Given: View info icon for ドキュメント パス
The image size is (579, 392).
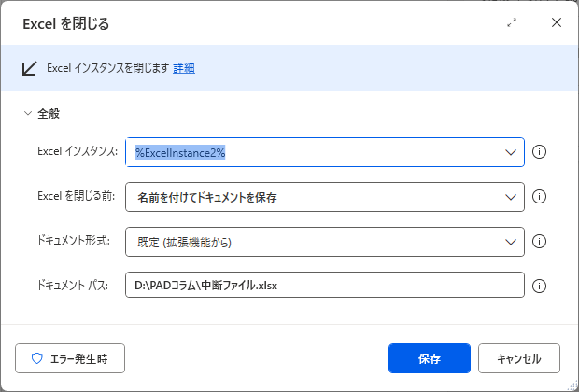Looking at the screenshot, I should (539, 286).
